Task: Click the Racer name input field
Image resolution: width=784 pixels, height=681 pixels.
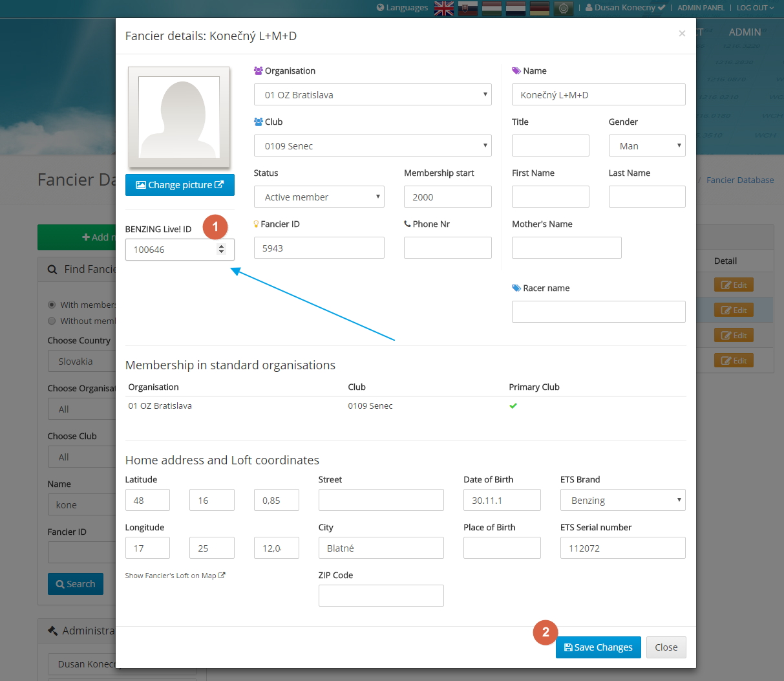Action: pyautogui.click(x=598, y=312)
